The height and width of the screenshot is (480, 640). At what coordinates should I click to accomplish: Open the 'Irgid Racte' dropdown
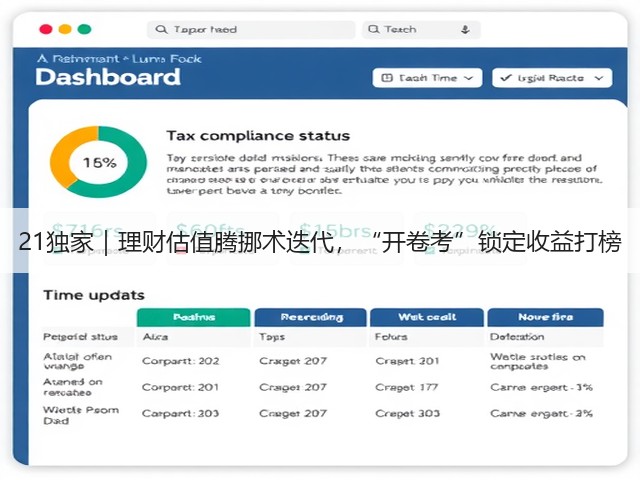552,78
